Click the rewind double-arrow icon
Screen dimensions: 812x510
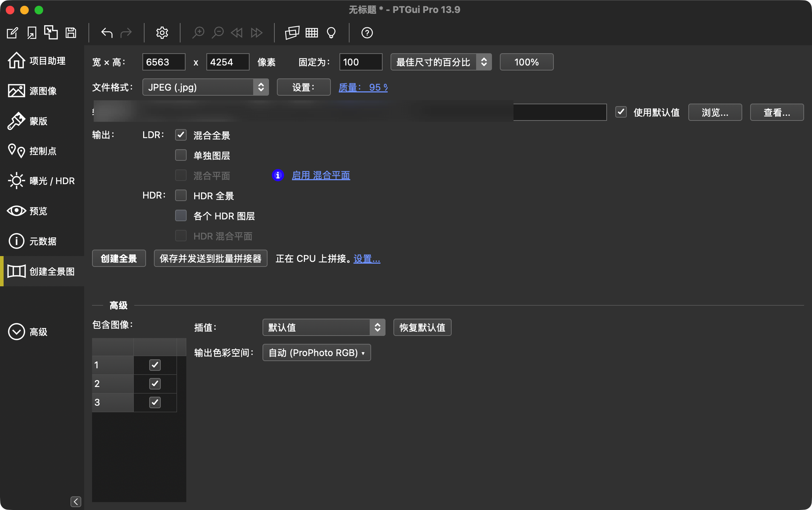pyautogui.click(x=237, y=33)
